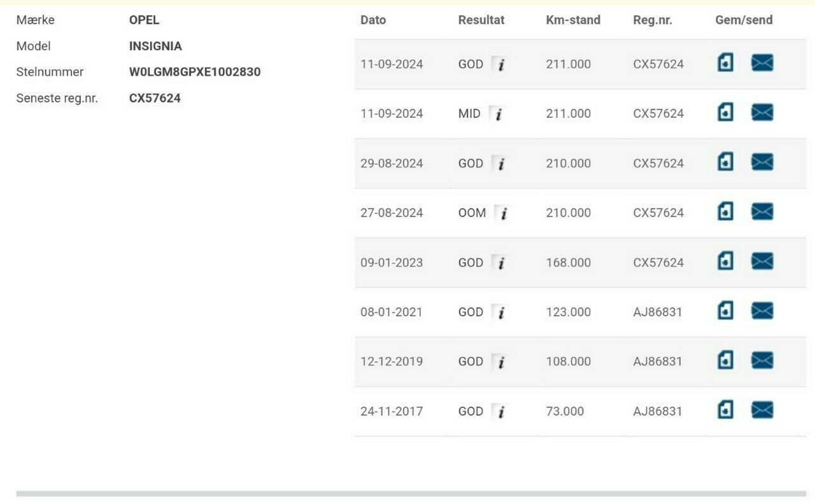Open info for the 11-09-2024 MID result
This screenshot has width=815, height=504.
498,114
